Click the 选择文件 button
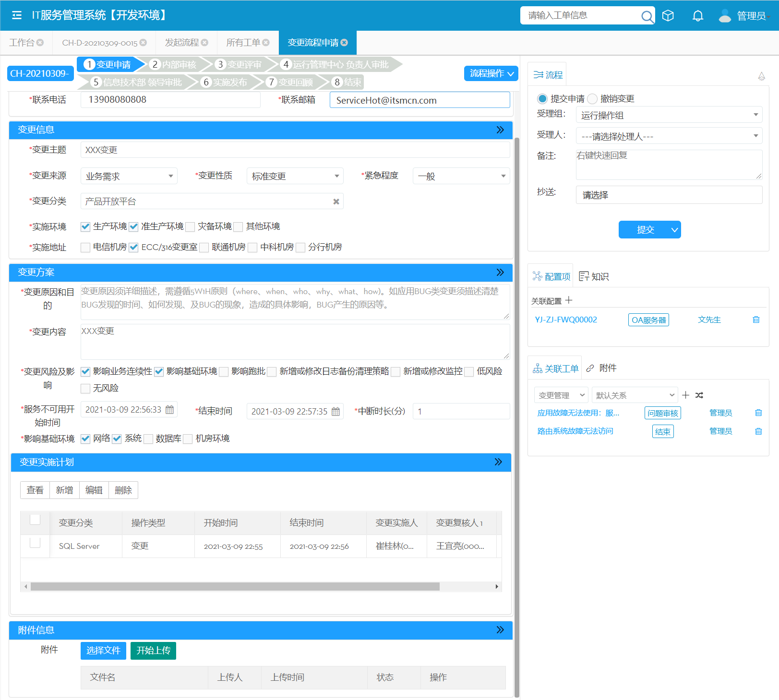This screenshot has height=700, width=779. click(103, 651)
